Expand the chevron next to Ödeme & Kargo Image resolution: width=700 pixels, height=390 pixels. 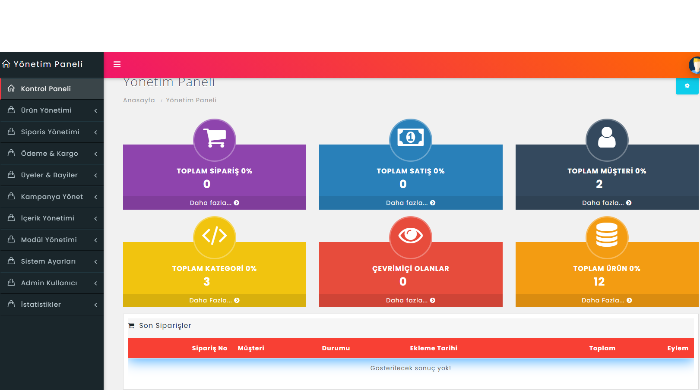pyautogui.click(x=96, y=154)
